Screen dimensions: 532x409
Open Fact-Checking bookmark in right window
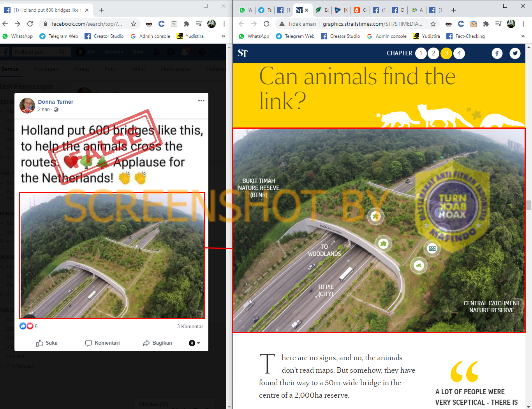click(x=466, y=36)
